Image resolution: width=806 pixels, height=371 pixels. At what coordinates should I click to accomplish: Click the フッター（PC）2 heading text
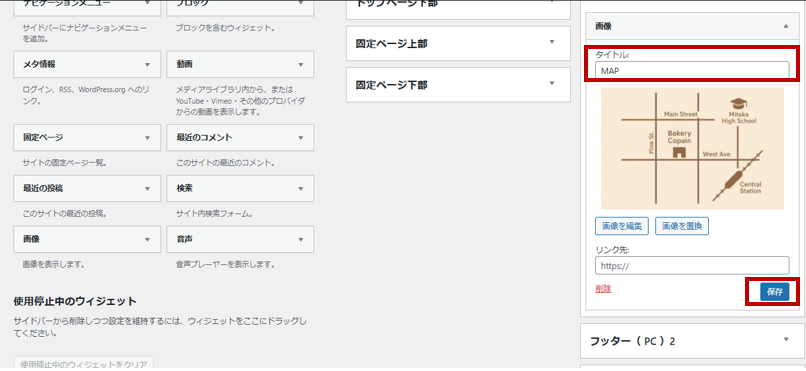tap(633, 341)
